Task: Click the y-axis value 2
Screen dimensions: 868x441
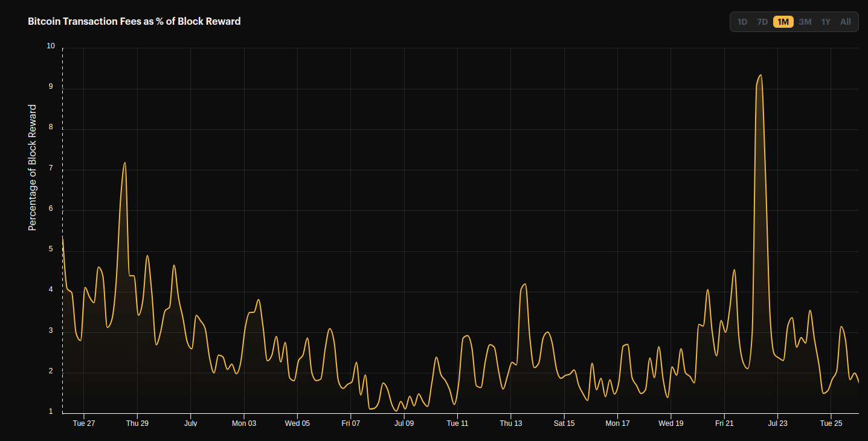Action: coord(51,371)
